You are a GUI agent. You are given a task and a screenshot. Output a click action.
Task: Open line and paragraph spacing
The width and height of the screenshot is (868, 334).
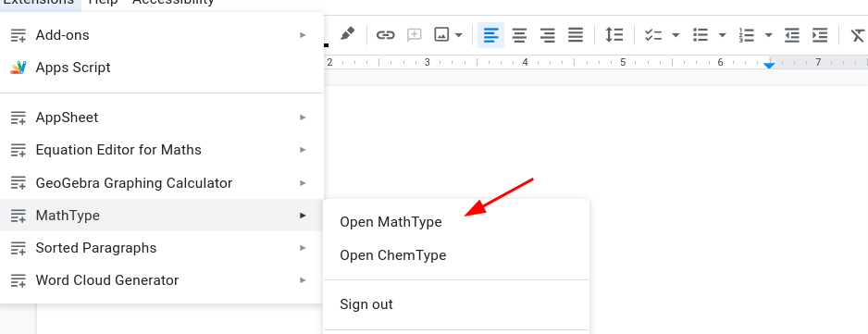(x=614, y=35)
